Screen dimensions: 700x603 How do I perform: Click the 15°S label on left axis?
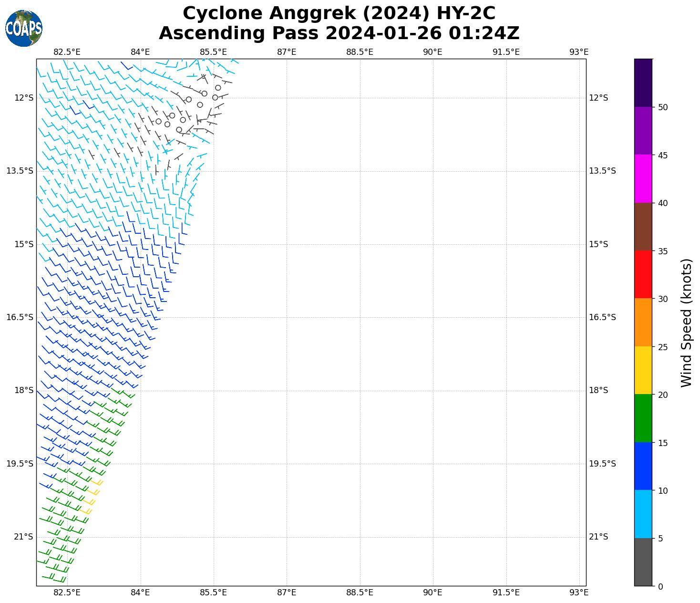[x=24, y=244]
